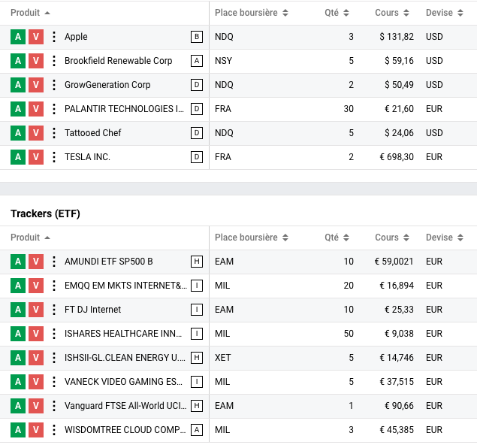Screen dimensions: 477x448
Task: Sort ETF table by Qté column
Action: 337,238
